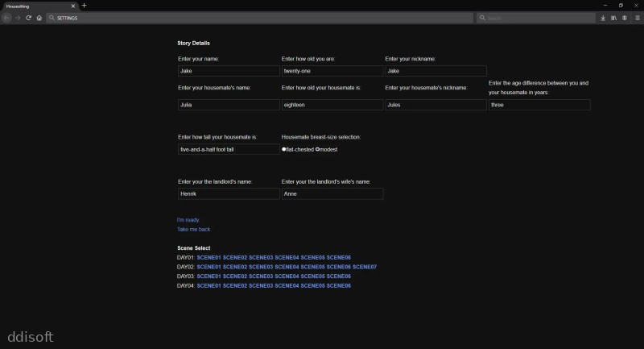Click the I'm ready link
This screenshot has width=644, height=349.
pyautogui.click(x=188, y=220)
